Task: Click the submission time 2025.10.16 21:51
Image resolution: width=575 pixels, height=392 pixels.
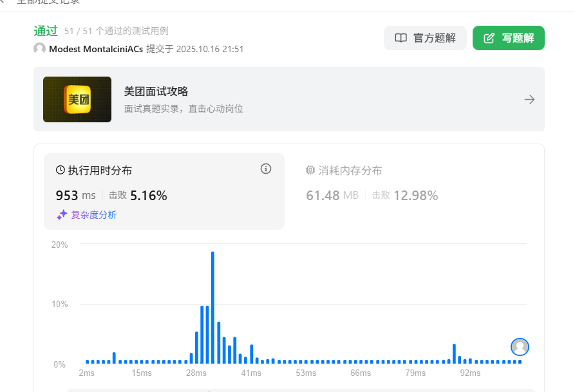Action: click(210, 49)
